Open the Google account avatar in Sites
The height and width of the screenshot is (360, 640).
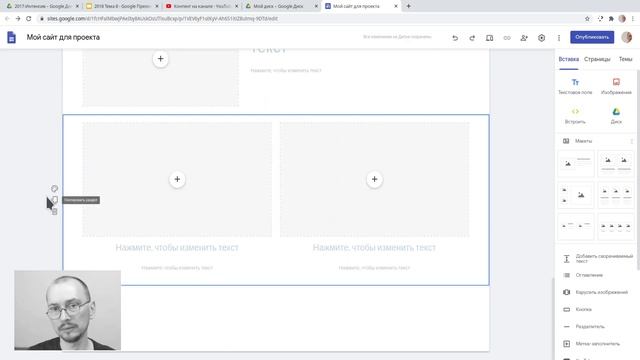(x=627, y=37)
